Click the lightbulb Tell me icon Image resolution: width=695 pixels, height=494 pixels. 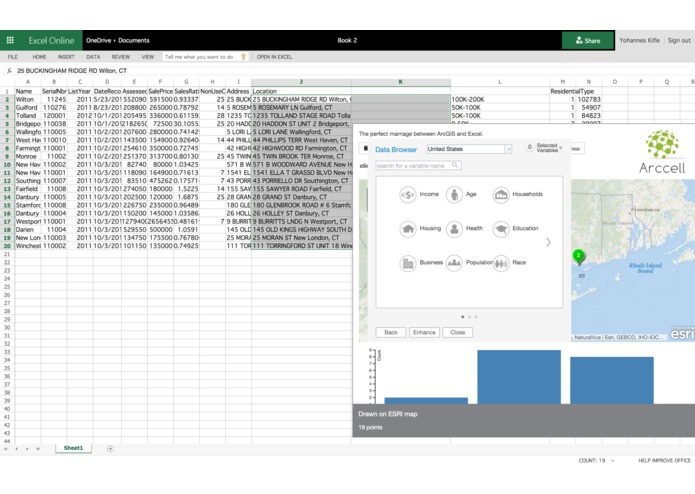coord(243,57)
